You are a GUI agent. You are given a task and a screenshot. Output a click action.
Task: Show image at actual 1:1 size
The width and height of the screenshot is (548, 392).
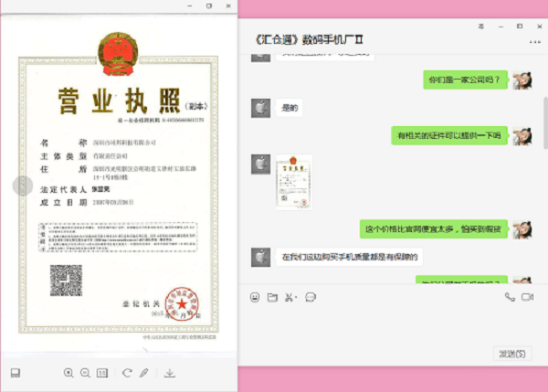pyautogui.click(x=102, y=372)
